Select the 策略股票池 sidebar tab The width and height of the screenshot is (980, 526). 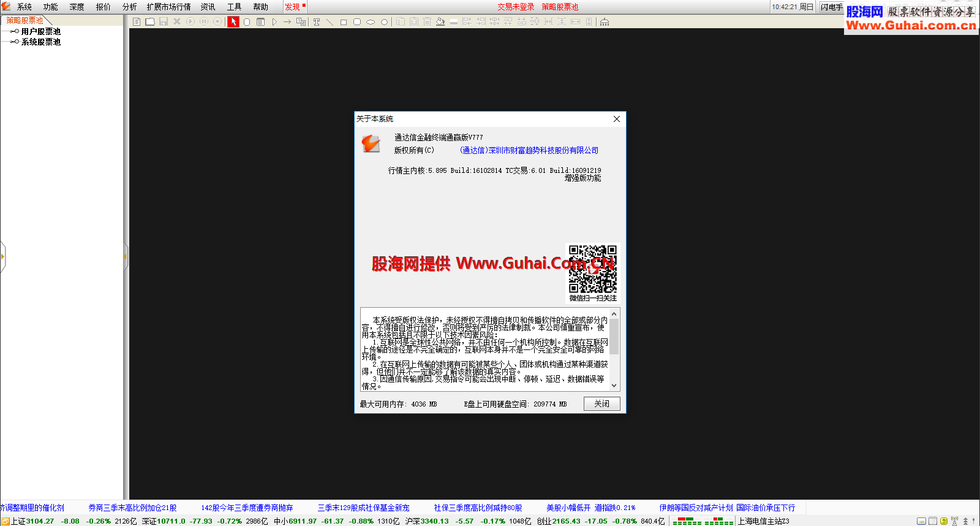pyautogui.click(x=25, y=20)
